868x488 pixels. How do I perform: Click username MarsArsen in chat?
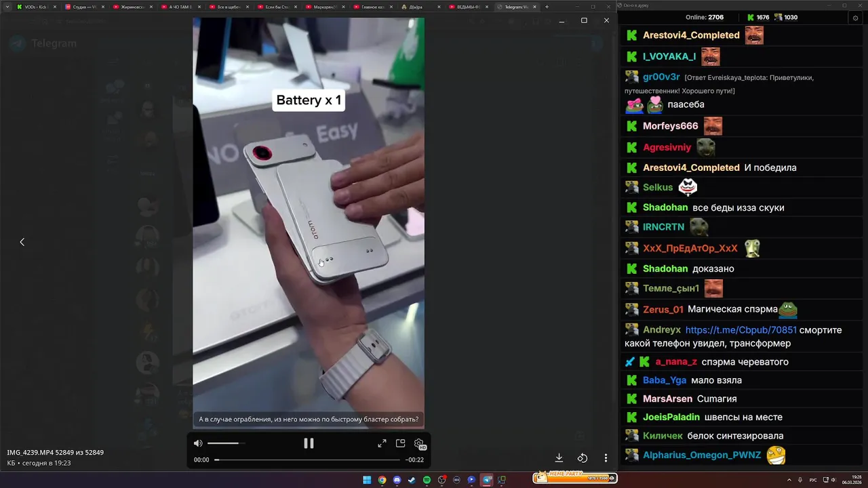click(667, 399)
